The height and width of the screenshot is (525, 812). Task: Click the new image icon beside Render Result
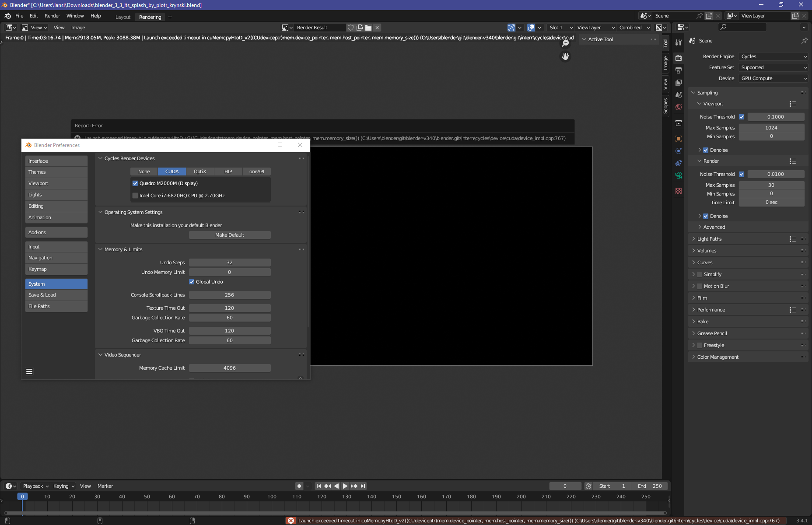coord(360,28)
